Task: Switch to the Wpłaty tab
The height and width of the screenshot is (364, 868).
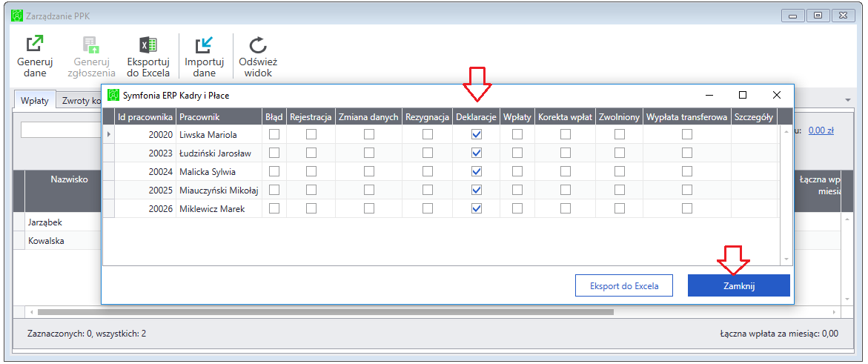Action: (x=35, y=101)
